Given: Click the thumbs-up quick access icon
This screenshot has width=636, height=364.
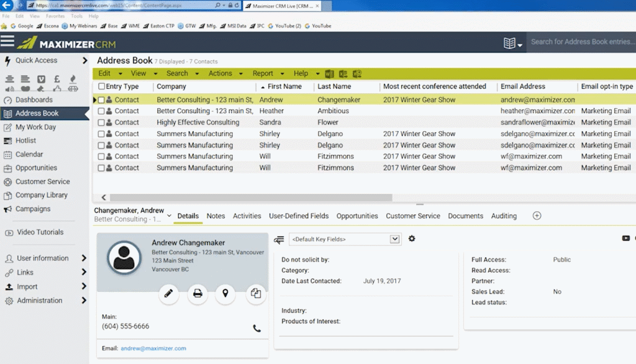Looking at the screenshot, I should 57,88.
